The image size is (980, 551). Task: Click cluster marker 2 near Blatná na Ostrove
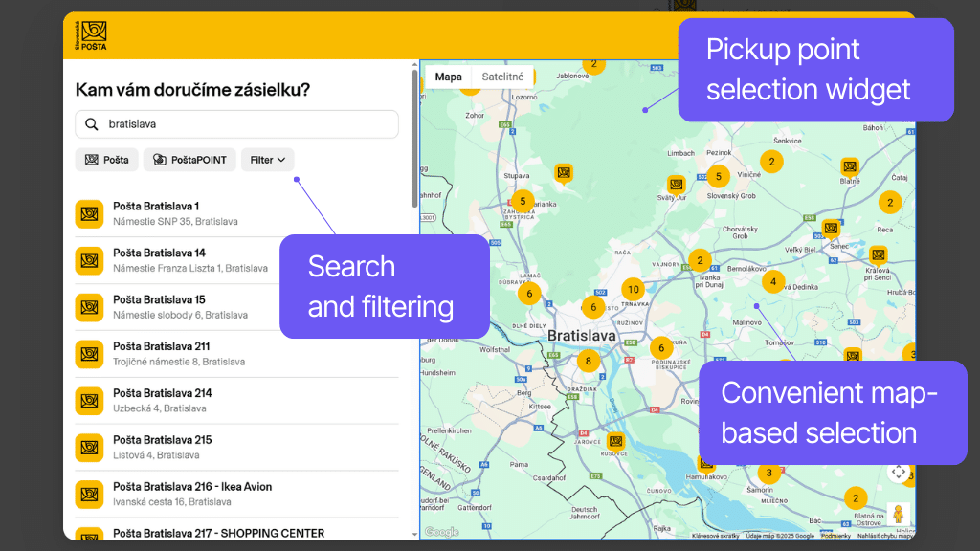856,497
